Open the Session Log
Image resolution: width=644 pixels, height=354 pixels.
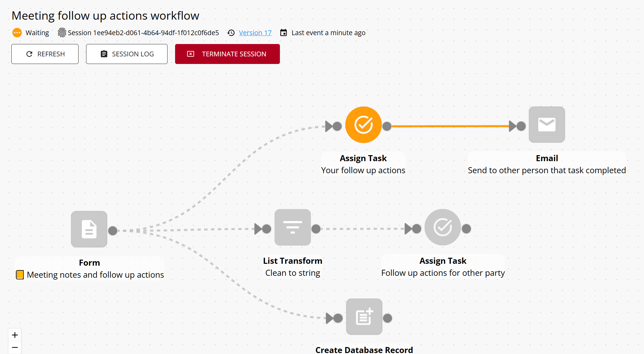127,54
